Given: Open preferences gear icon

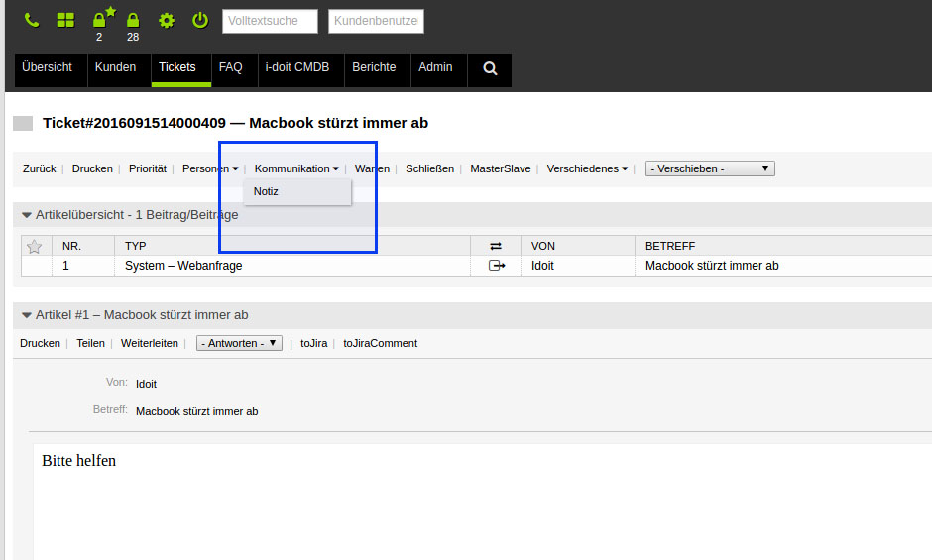Looking at the screenshot, I should pyautogui.click(x=167, y=21).
